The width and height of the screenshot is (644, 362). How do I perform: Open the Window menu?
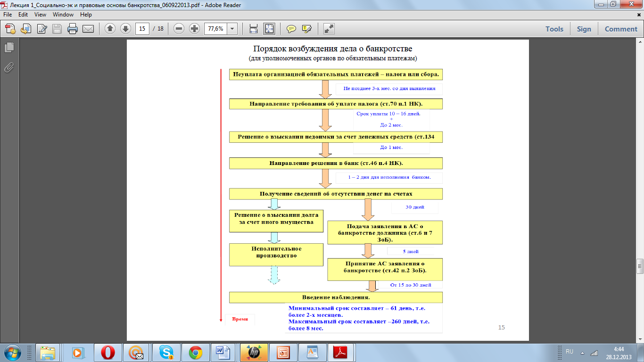click(x=63, y=15)
